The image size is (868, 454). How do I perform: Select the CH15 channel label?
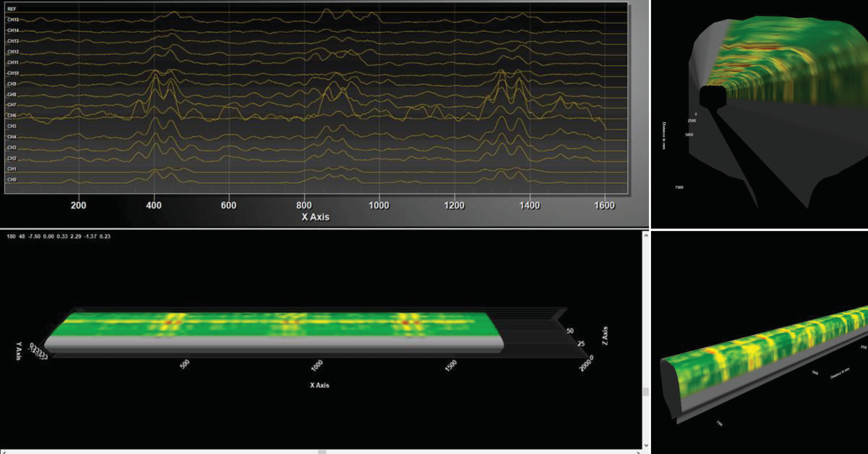(13, 20)
